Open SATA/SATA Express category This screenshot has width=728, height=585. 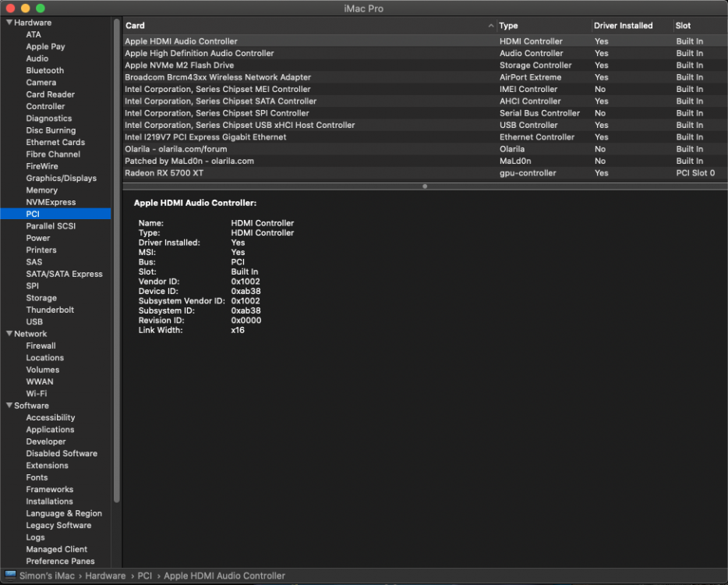pos(64,274)
